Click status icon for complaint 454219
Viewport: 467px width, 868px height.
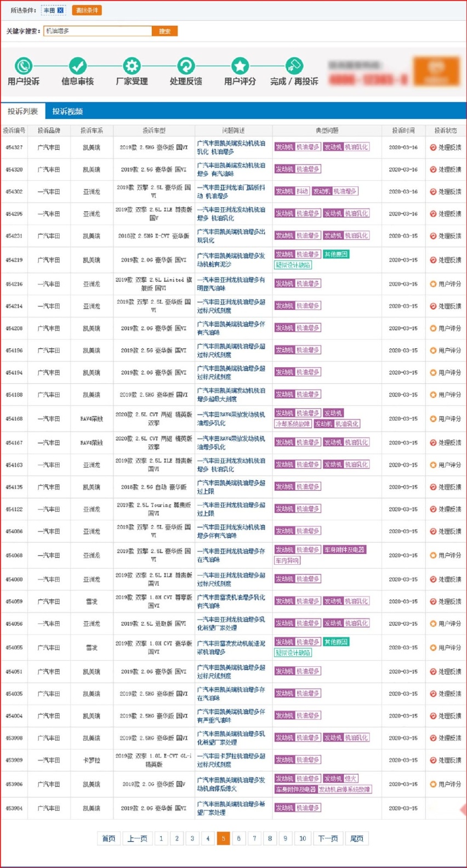click(x=433, y=260)
